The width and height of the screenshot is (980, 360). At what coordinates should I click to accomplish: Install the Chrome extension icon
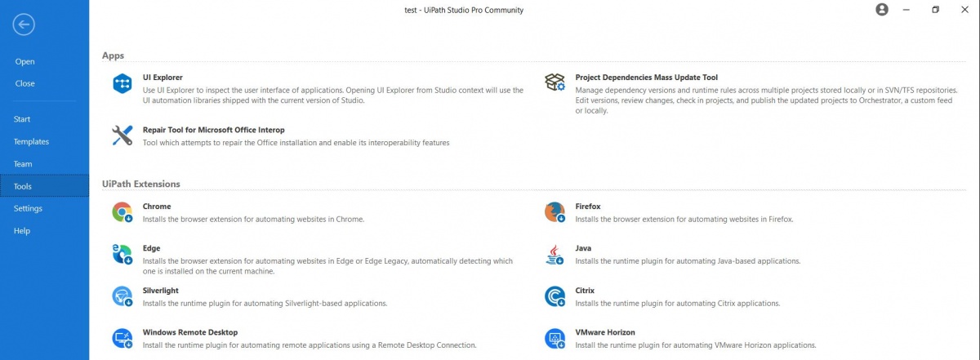coord(122,212)
